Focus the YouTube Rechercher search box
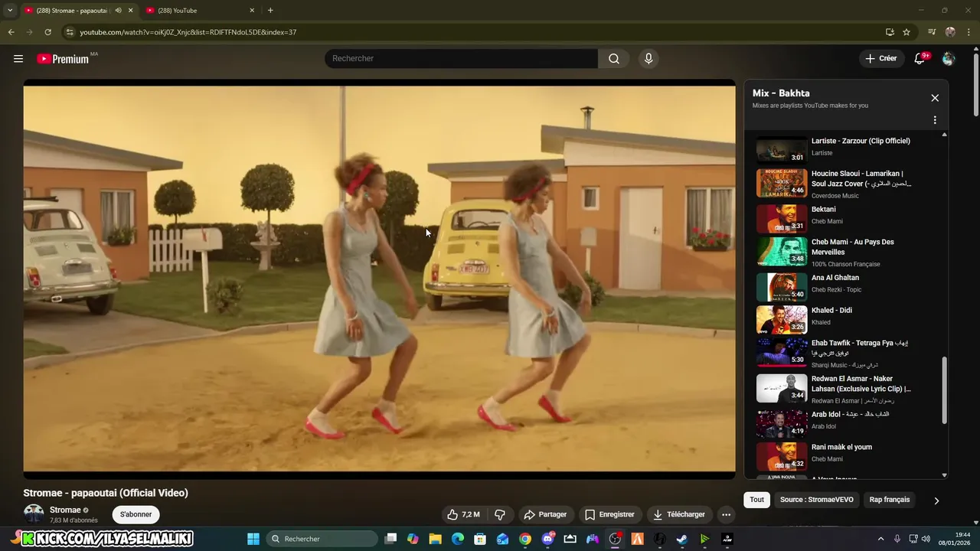 pos(461,59)
